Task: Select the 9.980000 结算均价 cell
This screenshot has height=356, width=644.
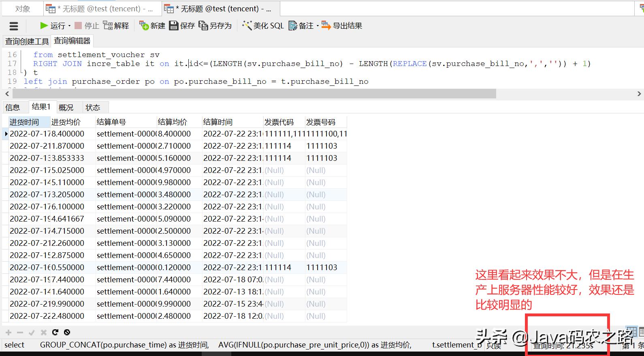Action: coord(179,182)
